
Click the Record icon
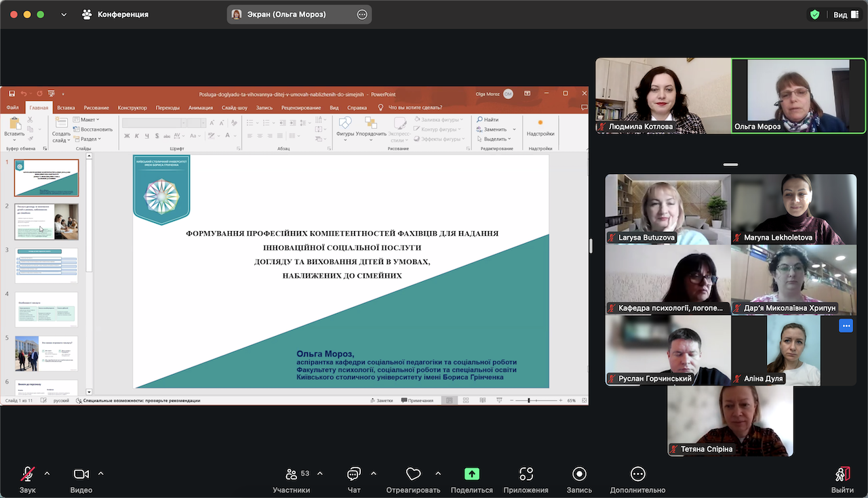click(x=578, y=474)
